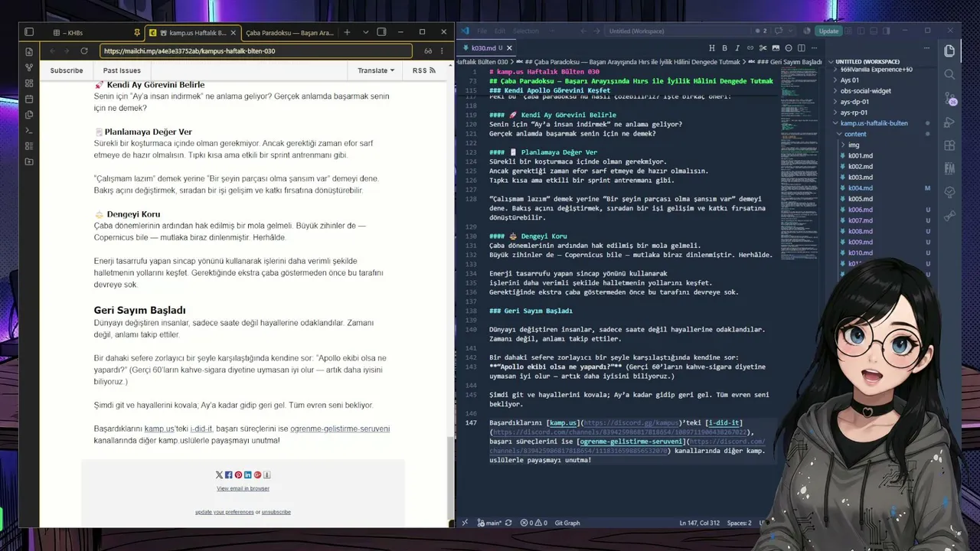This screenshot has height=551, width=980.
Task: Open the Source Control view in VS Code
Action: [x=949, y=98]
